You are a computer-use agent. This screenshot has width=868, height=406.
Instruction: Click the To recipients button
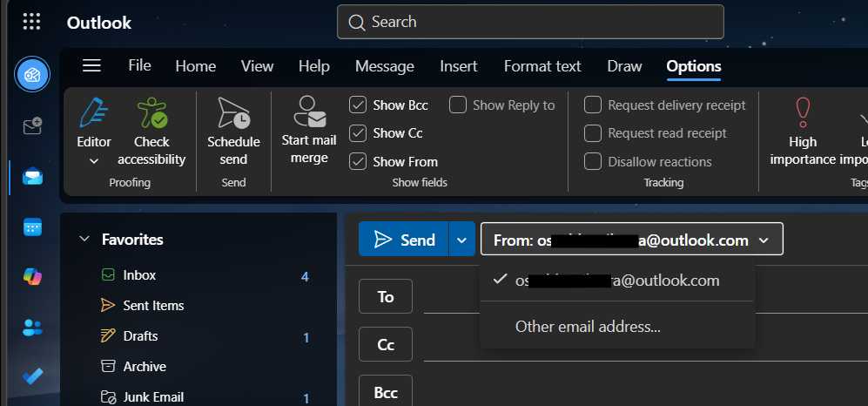click(386, 296)
